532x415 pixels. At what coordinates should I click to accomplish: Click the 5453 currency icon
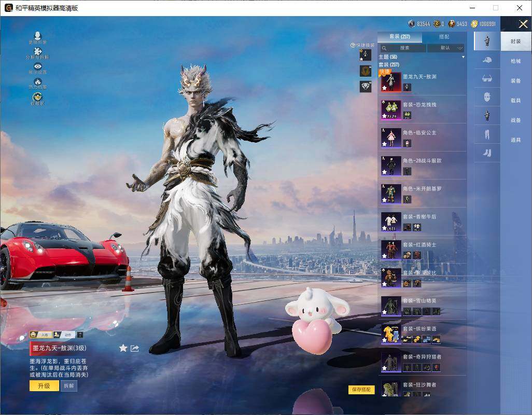point(452,24)
